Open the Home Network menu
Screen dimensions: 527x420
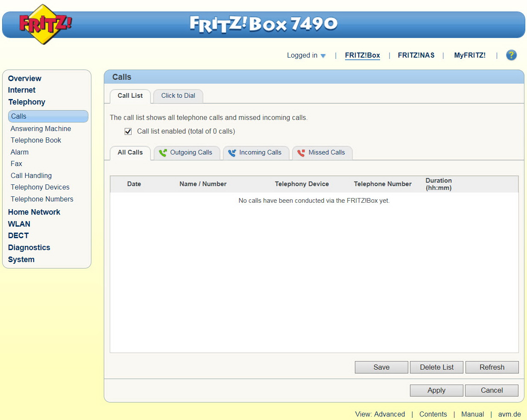pyautogui.click(x=34, y=212)
